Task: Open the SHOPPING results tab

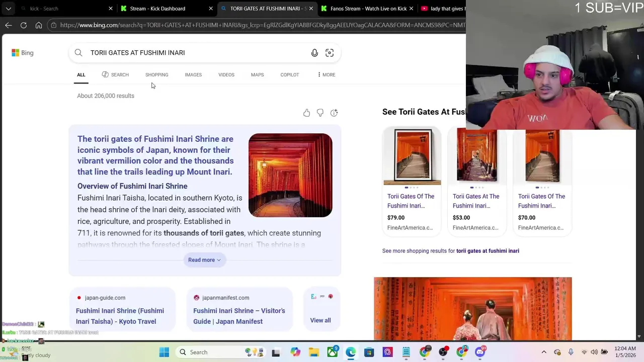Action: tap(157, 75)
